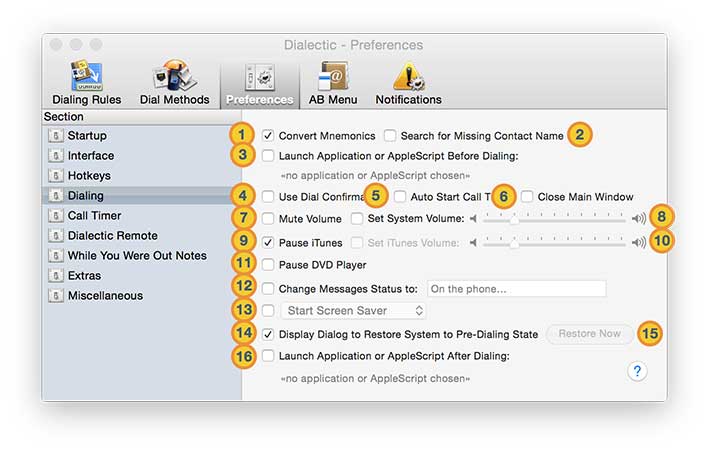Image resolution: width=709 pixels, height=452 pixels.
Task: Click «no application or AppleScript chosen» under After Dialing
Action: [375, 378]
